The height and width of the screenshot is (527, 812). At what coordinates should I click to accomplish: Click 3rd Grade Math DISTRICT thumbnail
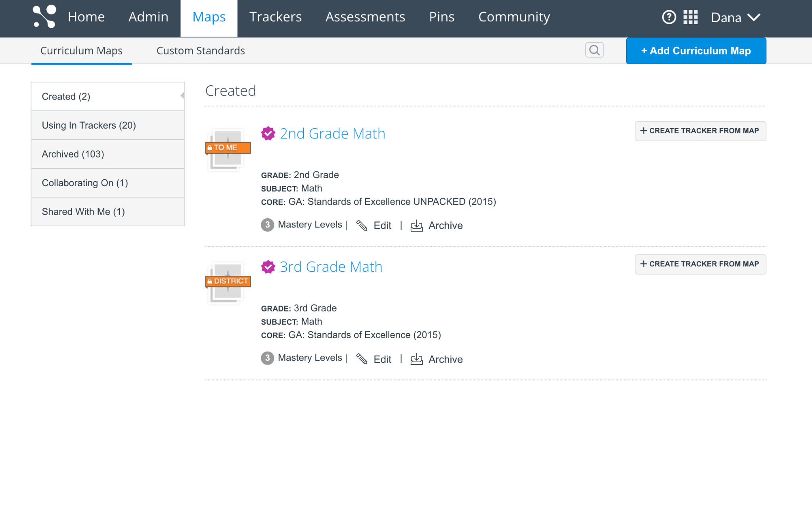pos(228,283)
